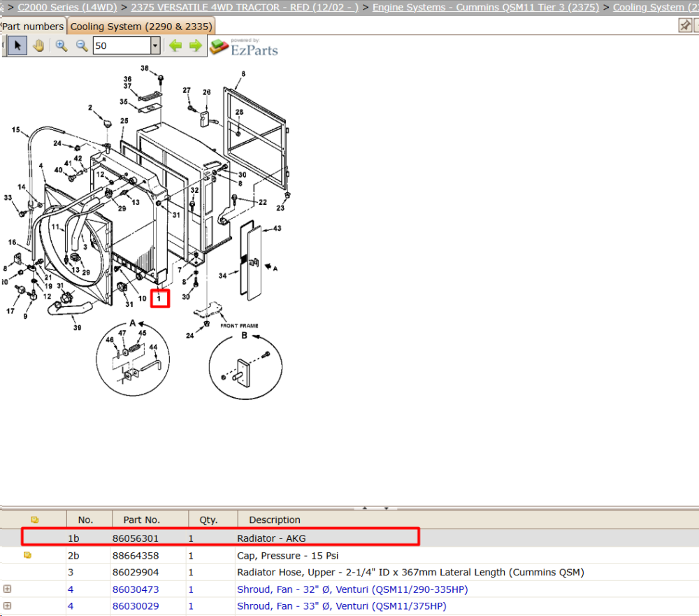The image size is (699, 616).
Task: Click callout 44 in detail A
Action: [153, 347]
